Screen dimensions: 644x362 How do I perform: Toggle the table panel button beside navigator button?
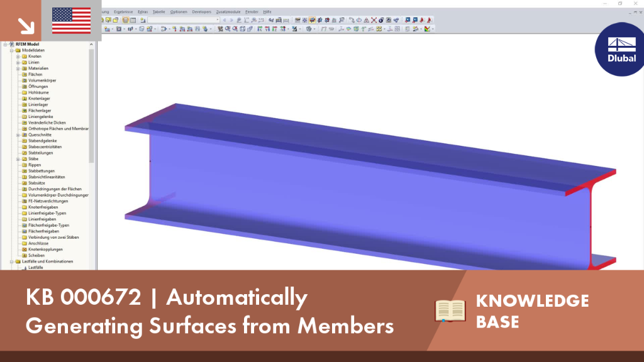click(133, 19)
